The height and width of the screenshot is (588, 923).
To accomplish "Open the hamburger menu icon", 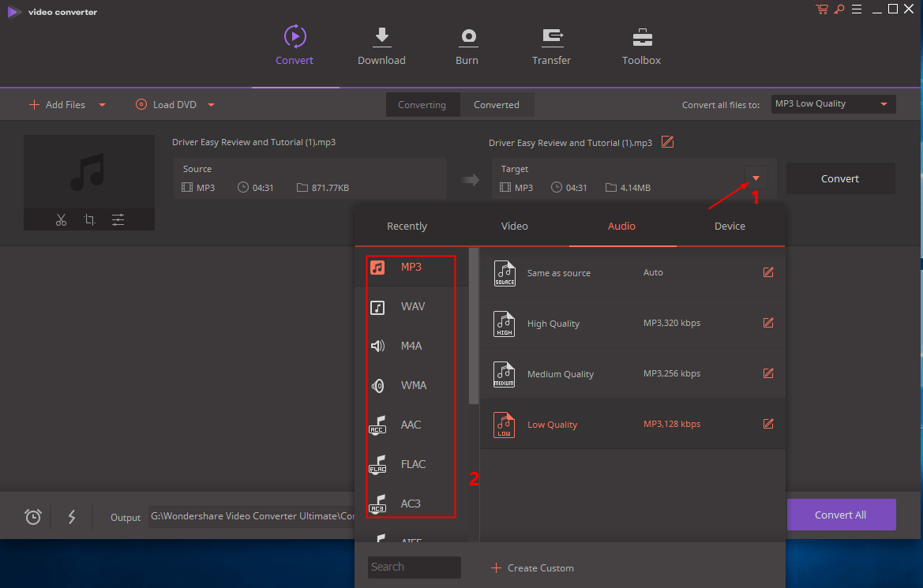I will click(857, 9).
